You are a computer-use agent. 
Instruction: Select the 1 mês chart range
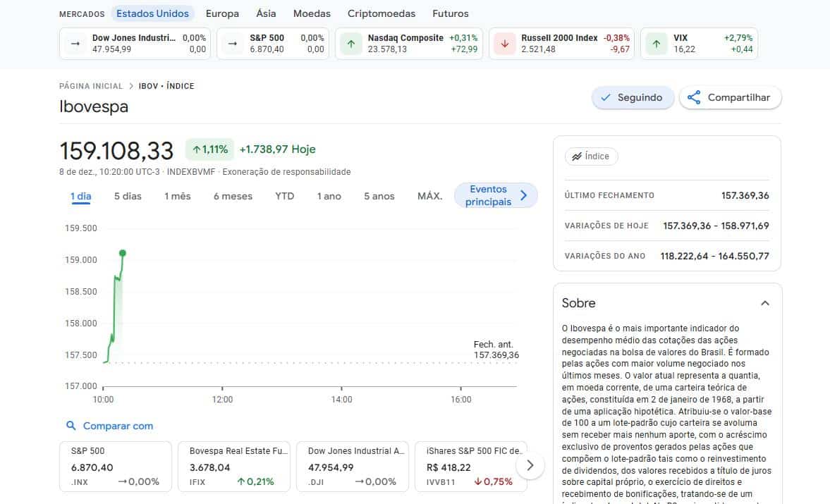point(177,196)
